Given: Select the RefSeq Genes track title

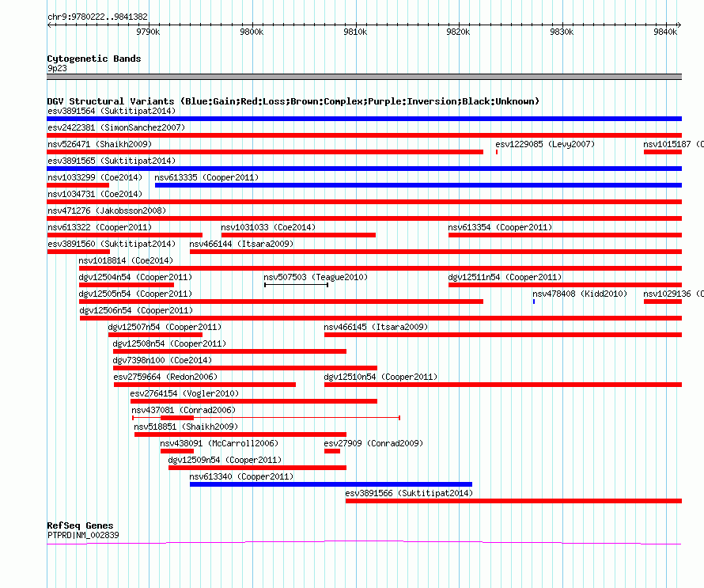Looking at the screenshot, I should click(x=80, y=525).
